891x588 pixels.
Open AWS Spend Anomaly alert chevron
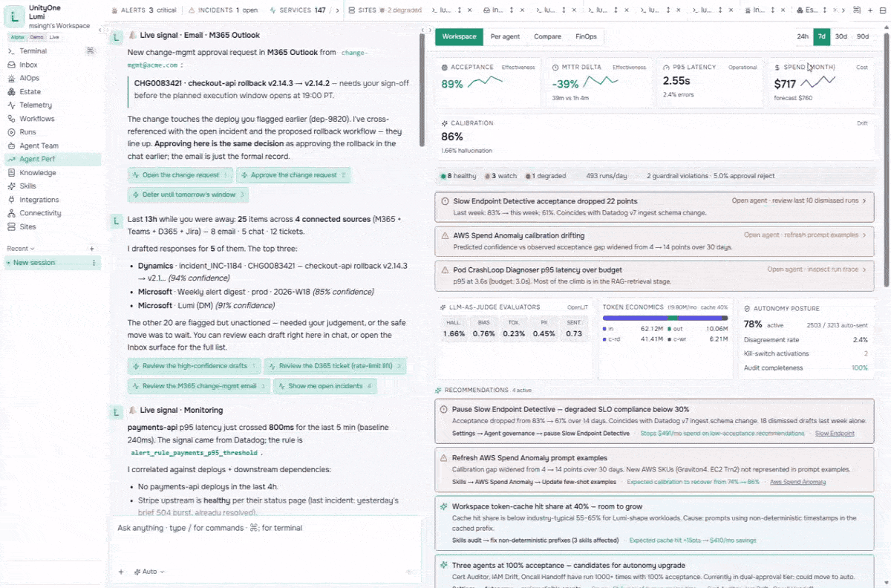pos(864,235)
